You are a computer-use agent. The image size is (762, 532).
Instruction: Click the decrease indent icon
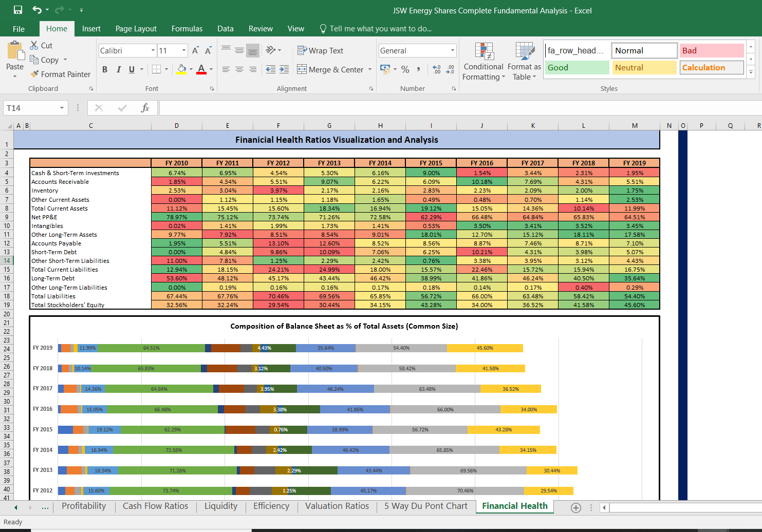click(x=271, y=69)
